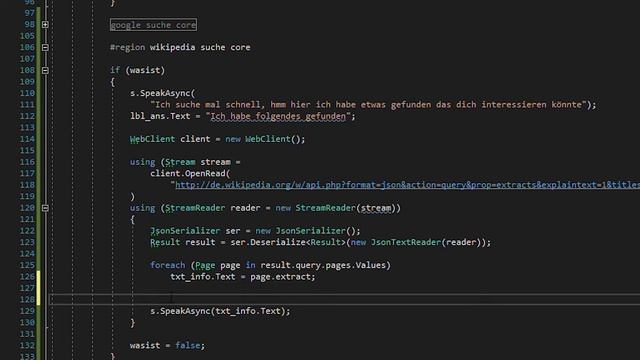Click 'if (wasist)' on line 108
This screenshot has width=640, height=360.
(x=138, y=70)
